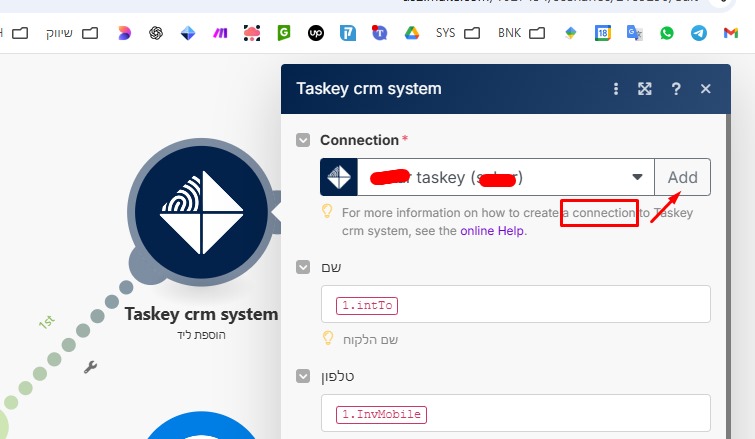The width and height of the screenshot is (755, 439).
Task: Open the Taskey panel three-dot options menu
Action: point(616,89)
